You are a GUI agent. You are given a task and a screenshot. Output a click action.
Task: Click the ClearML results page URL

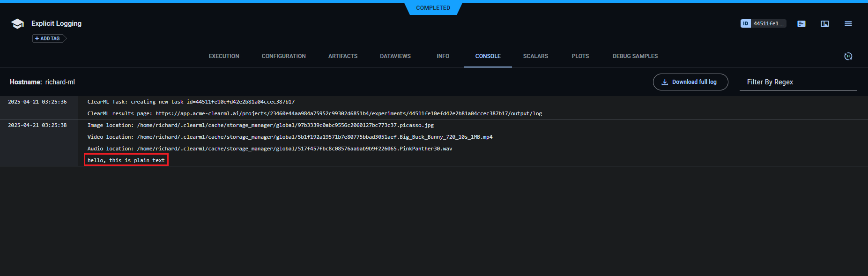point(349,113)
